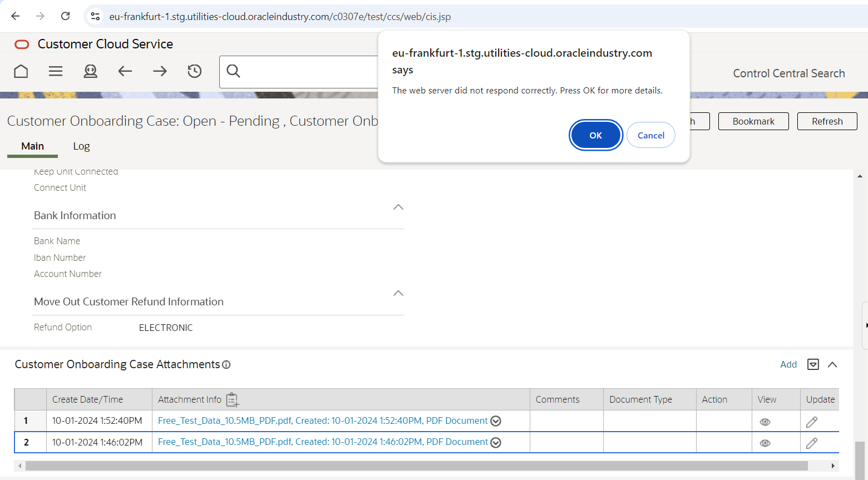
Task: Select the Main tab
Action: 32,146
